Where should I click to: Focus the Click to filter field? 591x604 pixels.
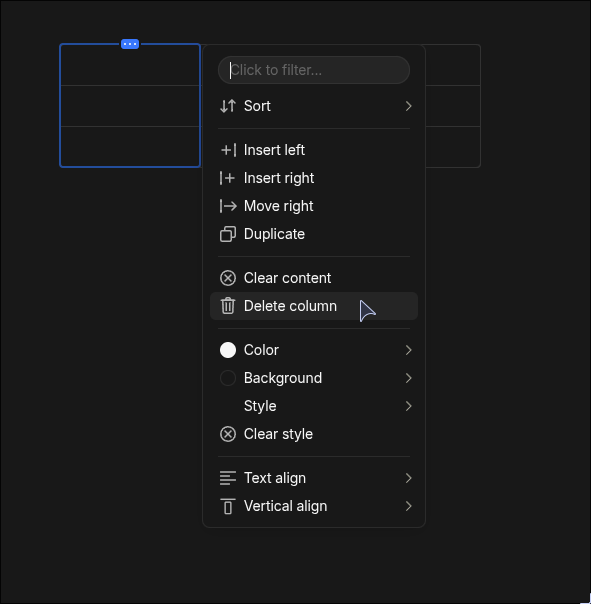tap(314, 70)
